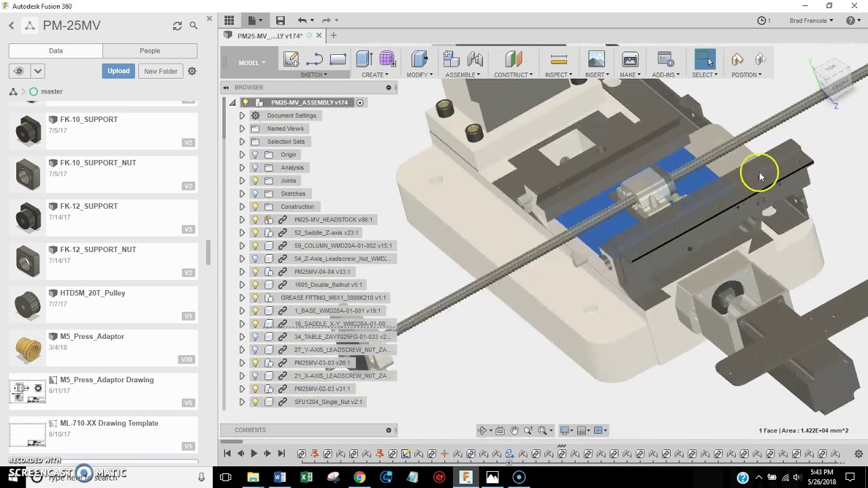Open the Make 3D print icon
This screenshot has height=488, width=868.
(x=630, y=59)
